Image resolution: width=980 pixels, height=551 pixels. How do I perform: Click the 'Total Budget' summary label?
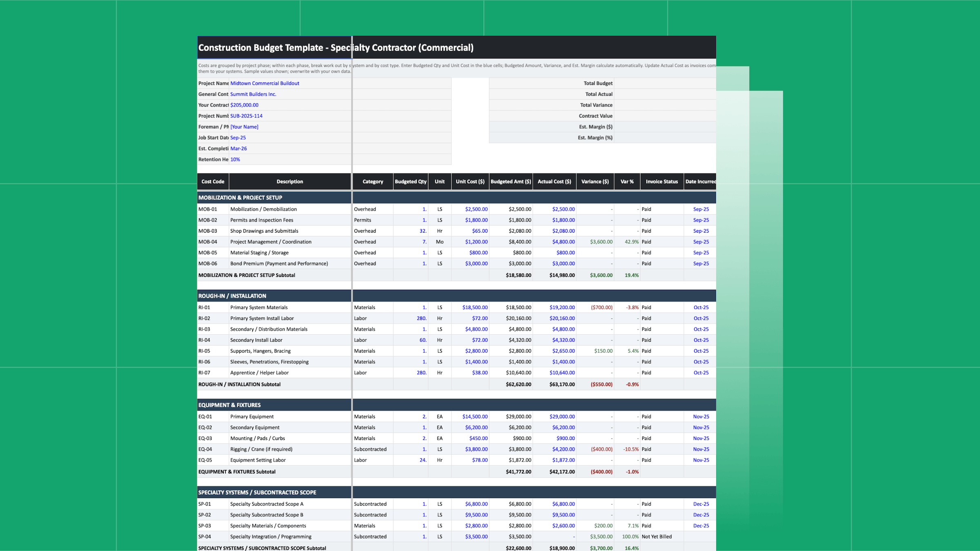(598, 83)
